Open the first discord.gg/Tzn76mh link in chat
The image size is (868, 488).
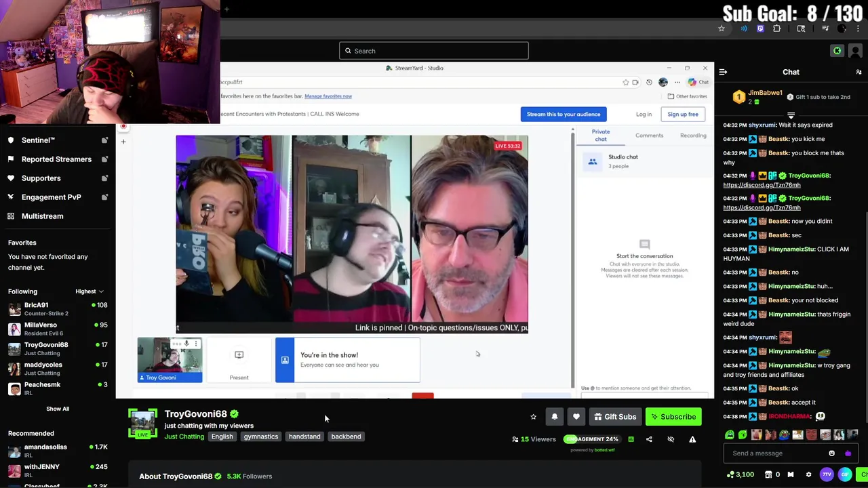(762, 185)
